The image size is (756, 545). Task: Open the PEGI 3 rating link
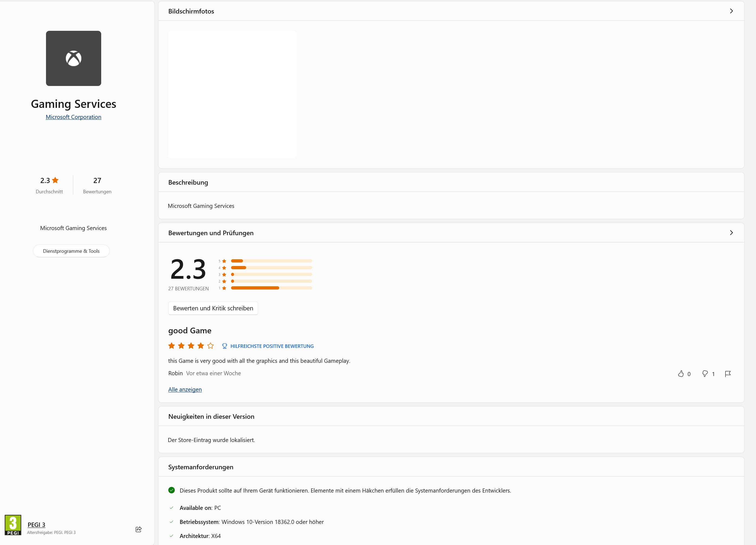(x=36, y=525)
